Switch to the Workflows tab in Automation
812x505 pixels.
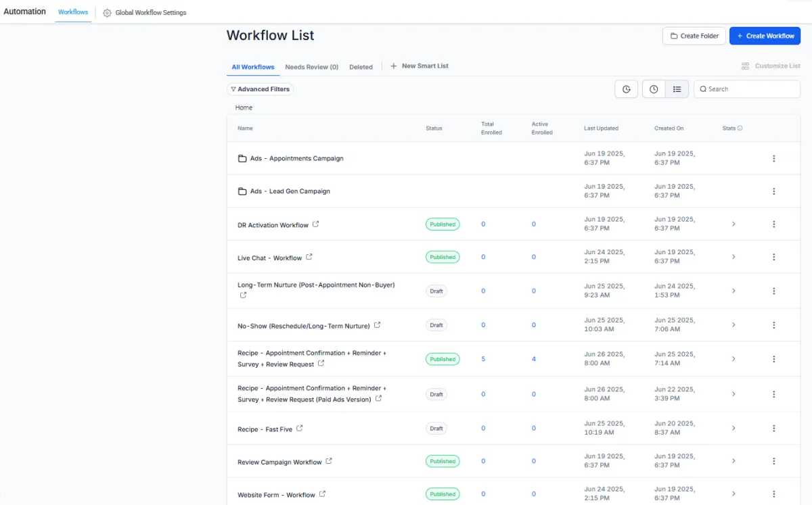(73, 12)
